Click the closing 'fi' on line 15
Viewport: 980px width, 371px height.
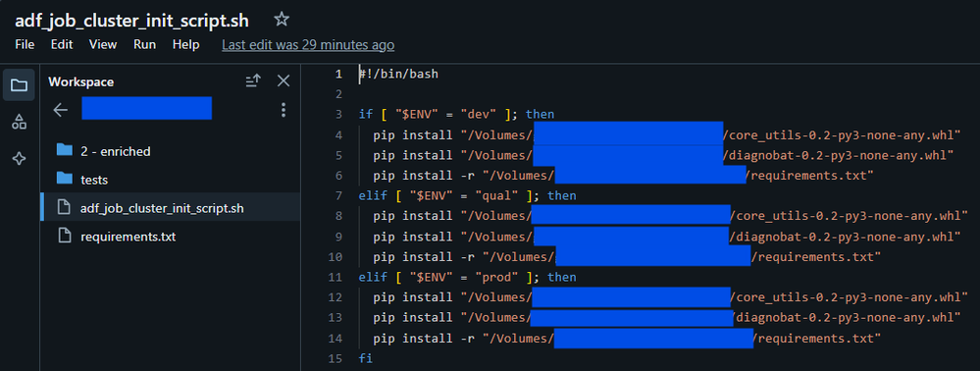tap(366, 358)
